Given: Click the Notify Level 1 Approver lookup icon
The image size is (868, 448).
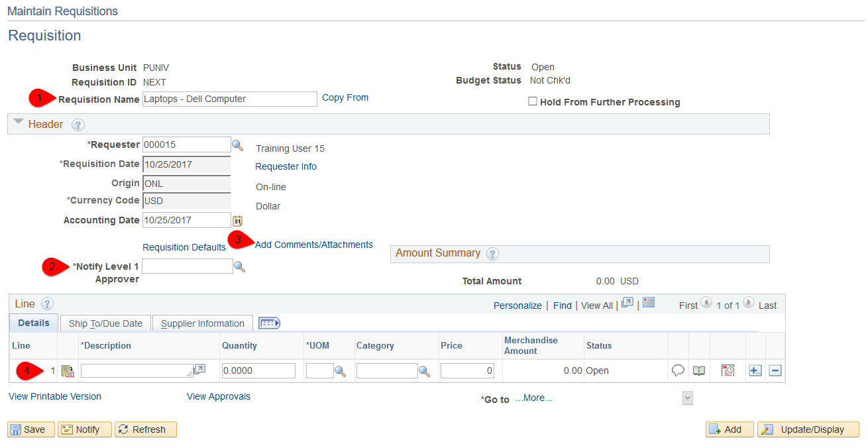Looking at the screenshot, I should coord(239,266).
